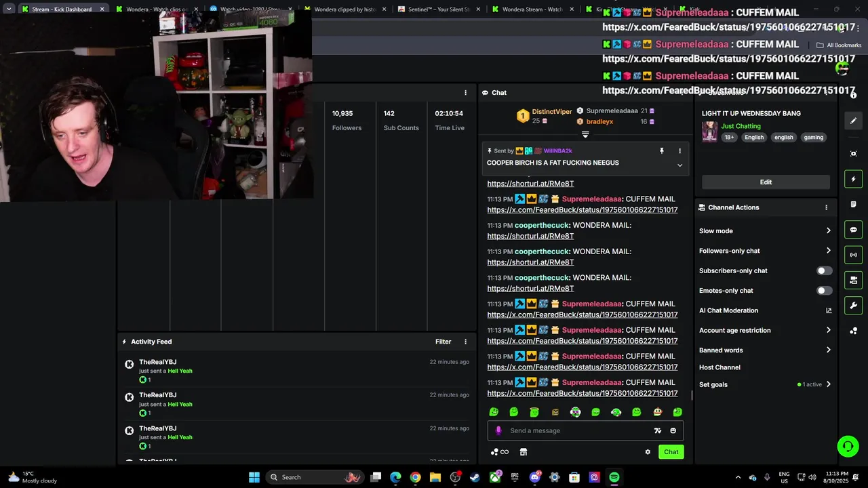Open Discord from the taskbar

pos(534,477)
